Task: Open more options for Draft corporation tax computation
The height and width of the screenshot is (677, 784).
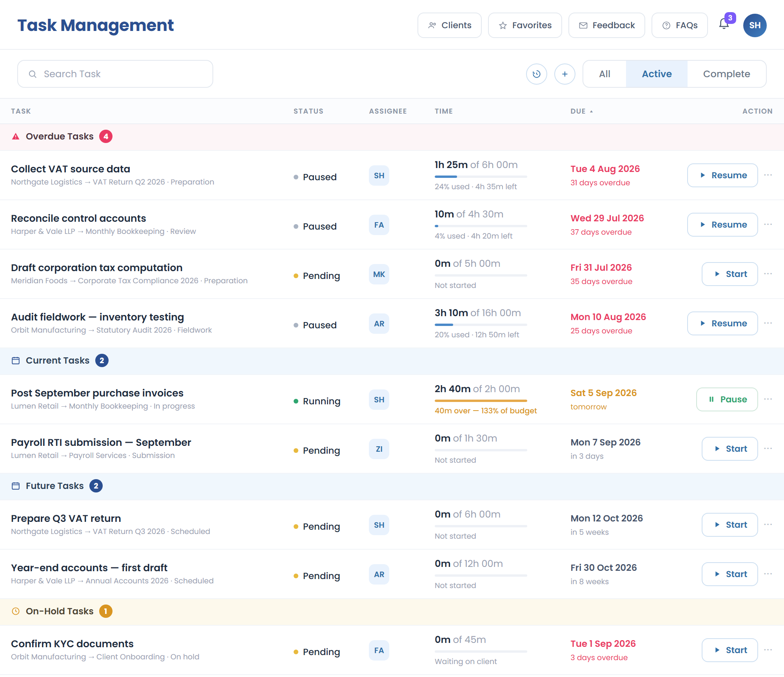Action: point(768,274)
